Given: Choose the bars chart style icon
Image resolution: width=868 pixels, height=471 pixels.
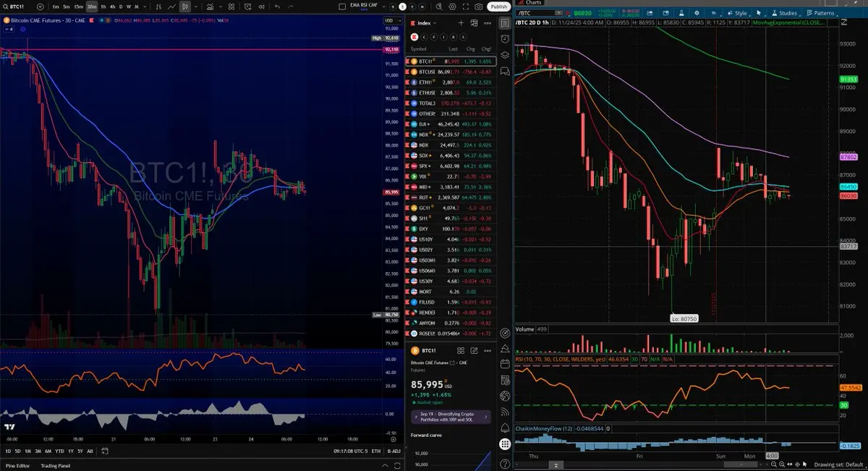Looking at the screenshot, I should click(x=158, y=7).
